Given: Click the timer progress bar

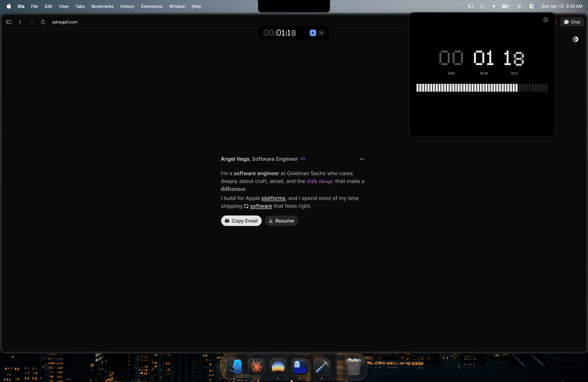Looking at the screenshot, I should pos(482,88).
